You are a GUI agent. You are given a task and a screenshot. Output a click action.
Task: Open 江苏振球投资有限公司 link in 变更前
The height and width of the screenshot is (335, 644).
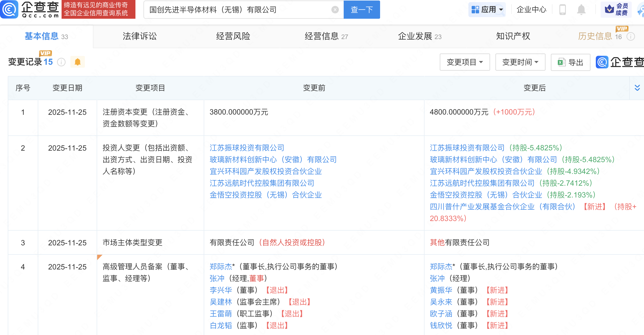pos(247,148)
